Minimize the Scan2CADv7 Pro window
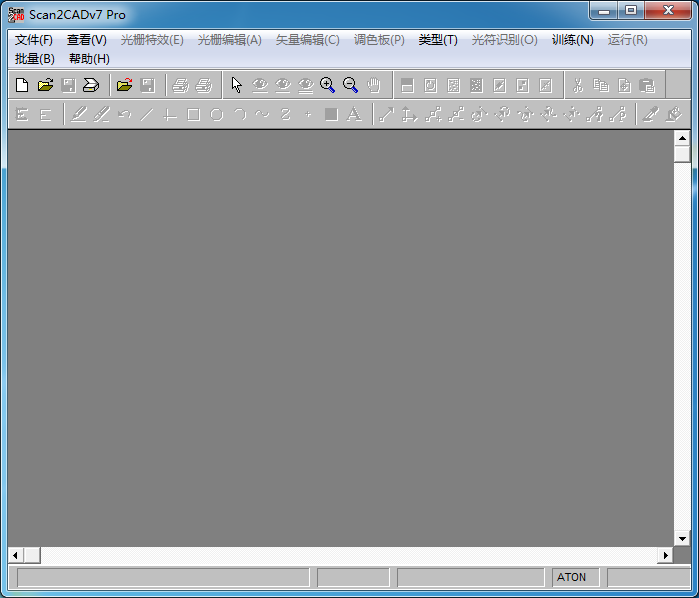Image resolution: width=699 pixels, height=598 pixels. 604,10
